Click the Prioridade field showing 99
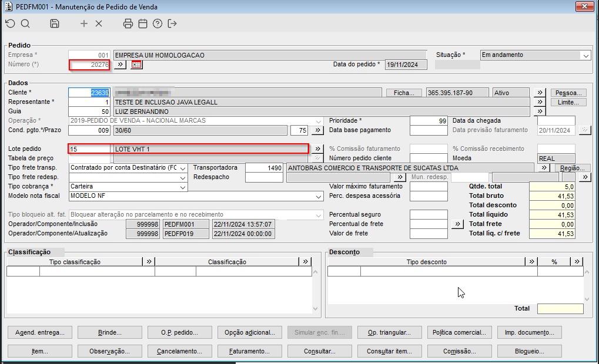The width and height of the screenshot is (599, 364). [x=429, y=120]
